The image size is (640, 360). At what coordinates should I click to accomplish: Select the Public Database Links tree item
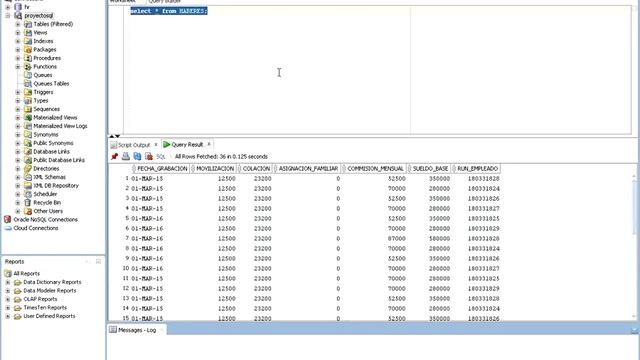(59, 160)
